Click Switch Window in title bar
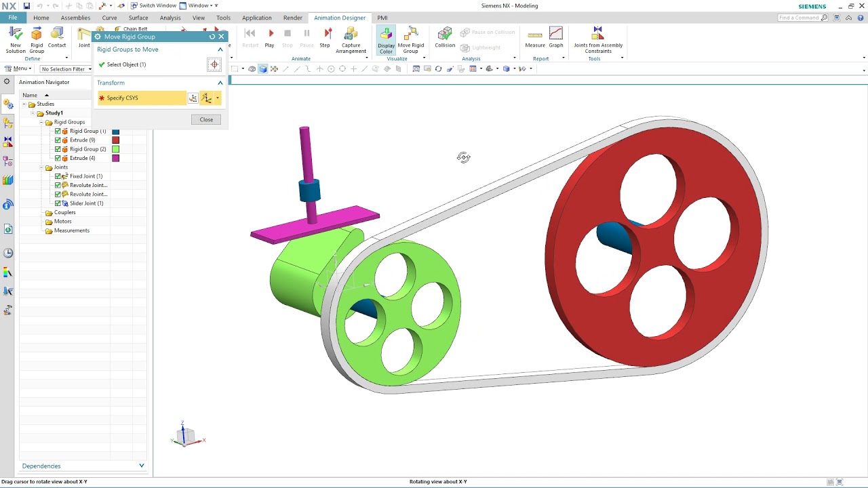868x488 pixels. (x=153, y=5)
